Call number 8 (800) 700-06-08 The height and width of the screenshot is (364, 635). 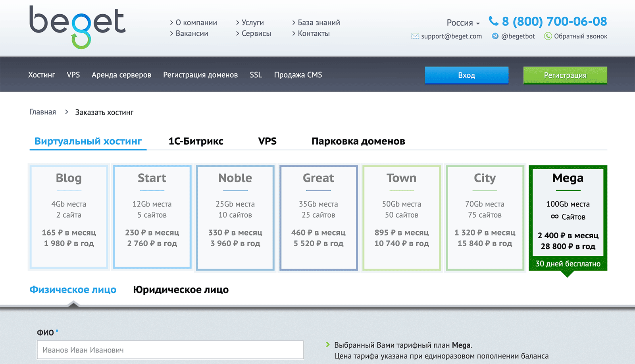pos(554,21)
